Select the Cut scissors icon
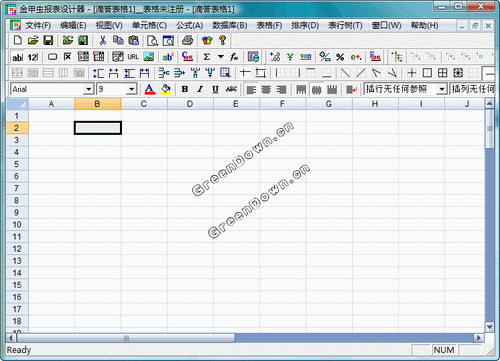Screen dimensions: 500x361 (x=103, y=40)
